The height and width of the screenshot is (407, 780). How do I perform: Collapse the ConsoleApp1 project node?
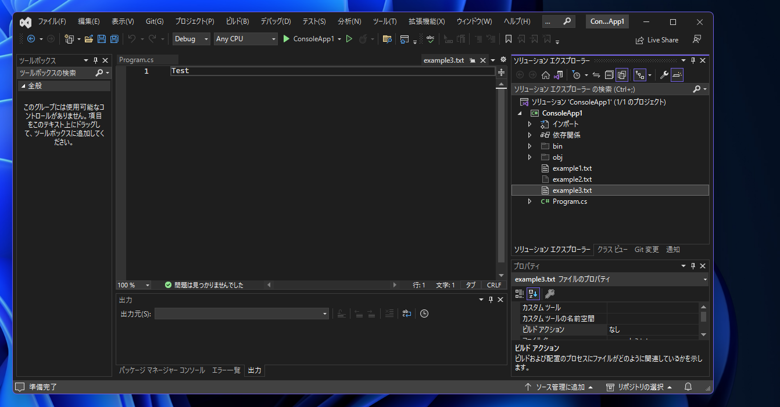[x=520, y=113]
